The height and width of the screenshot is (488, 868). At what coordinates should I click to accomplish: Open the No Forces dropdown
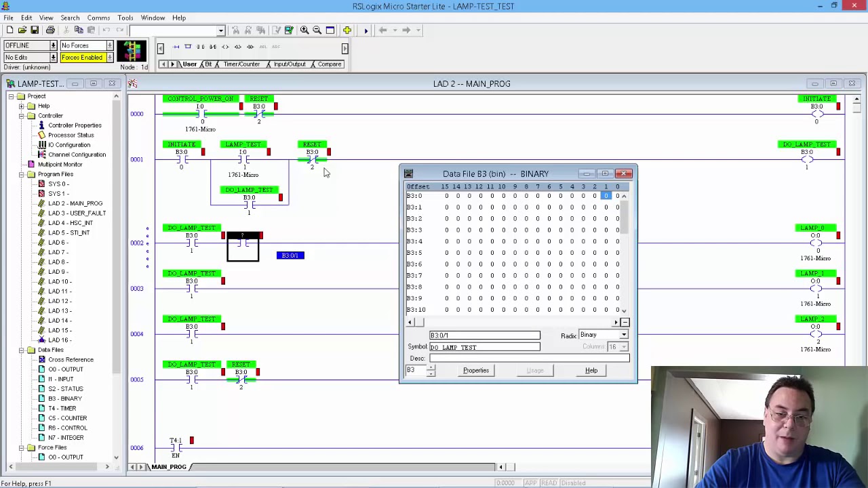coord(108,45)
